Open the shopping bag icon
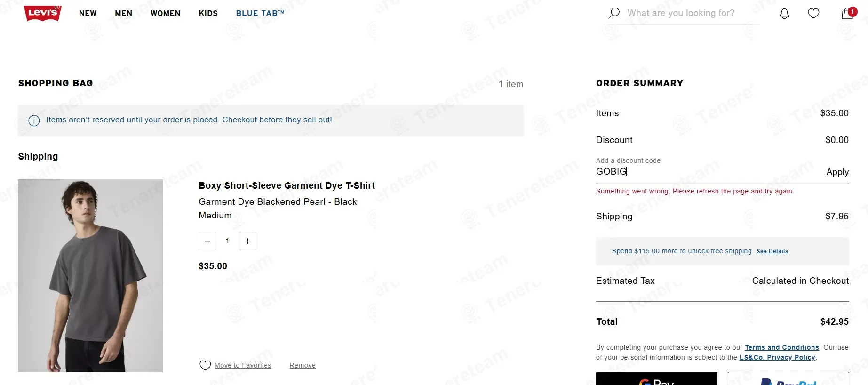 tap(848, 13)
